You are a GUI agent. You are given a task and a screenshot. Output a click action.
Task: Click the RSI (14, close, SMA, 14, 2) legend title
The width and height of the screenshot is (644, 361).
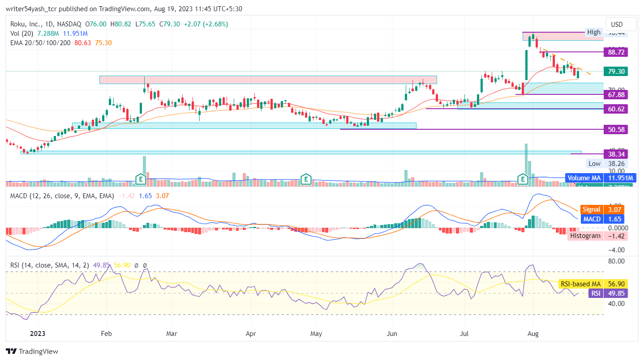(x=50, y=265)
